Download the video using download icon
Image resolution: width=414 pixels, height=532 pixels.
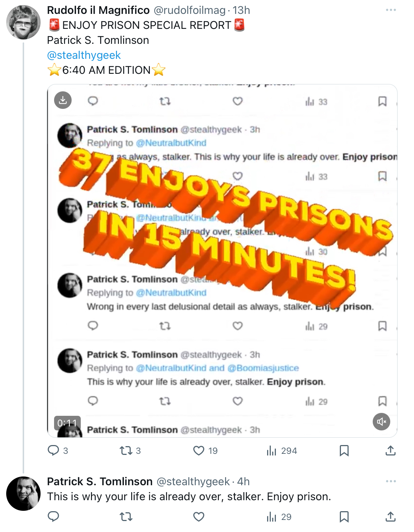click(x=63, y=100)
